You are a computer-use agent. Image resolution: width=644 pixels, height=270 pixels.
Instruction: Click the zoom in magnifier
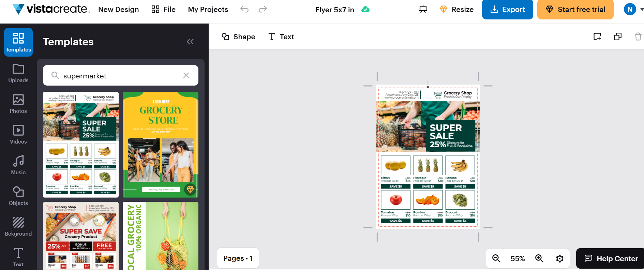[x=539, y=258]
